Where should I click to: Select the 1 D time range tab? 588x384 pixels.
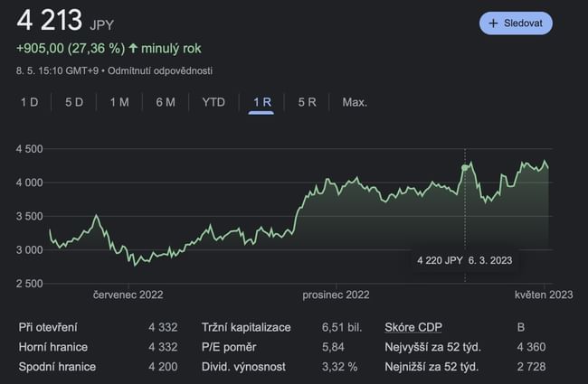point(30,102)
